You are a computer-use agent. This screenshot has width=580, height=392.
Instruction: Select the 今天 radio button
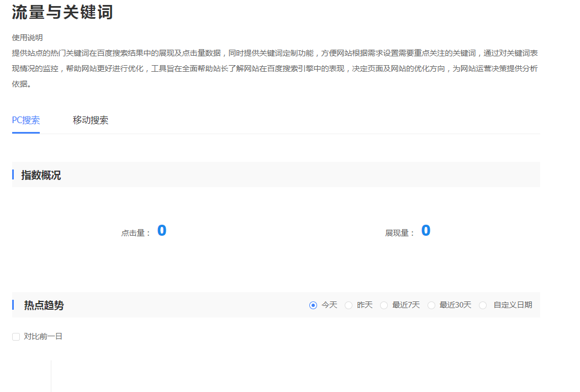pyautogui.click(x=313, y=305)
